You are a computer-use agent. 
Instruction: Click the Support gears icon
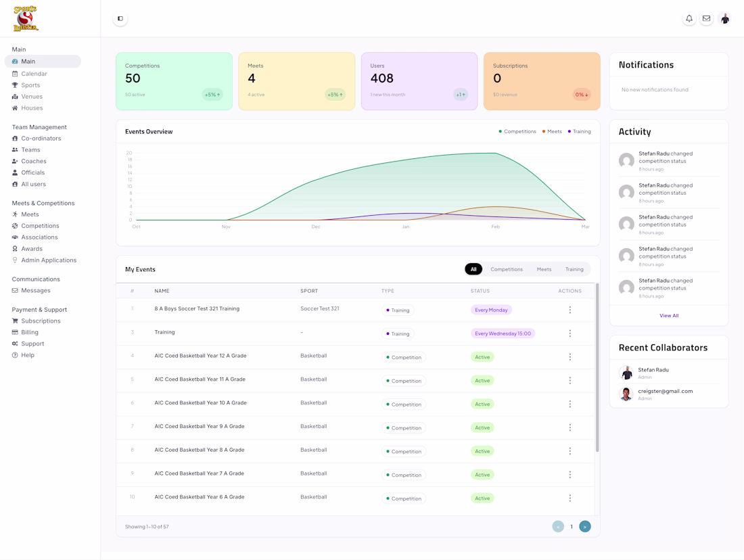coord(15,344)
